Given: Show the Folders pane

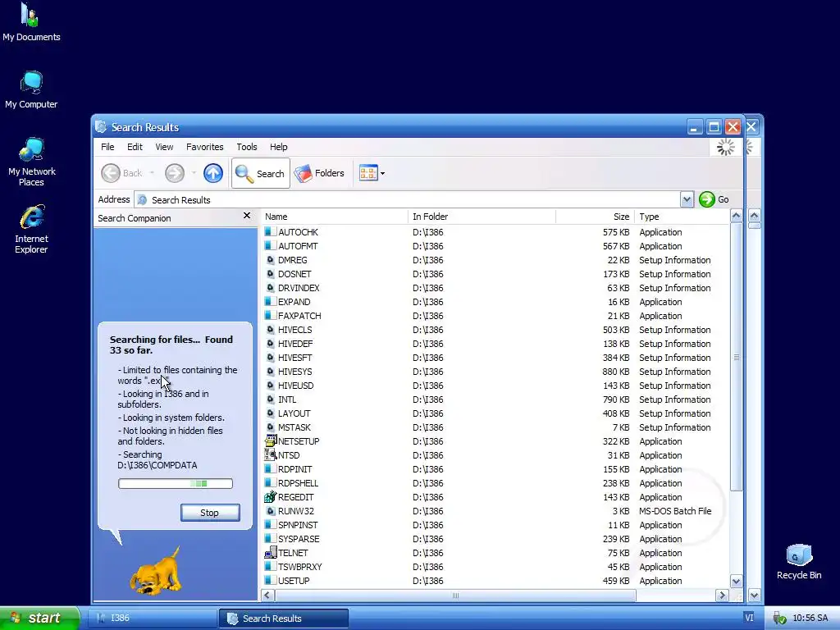Looking at the screenshot, I should coord(319,173).
